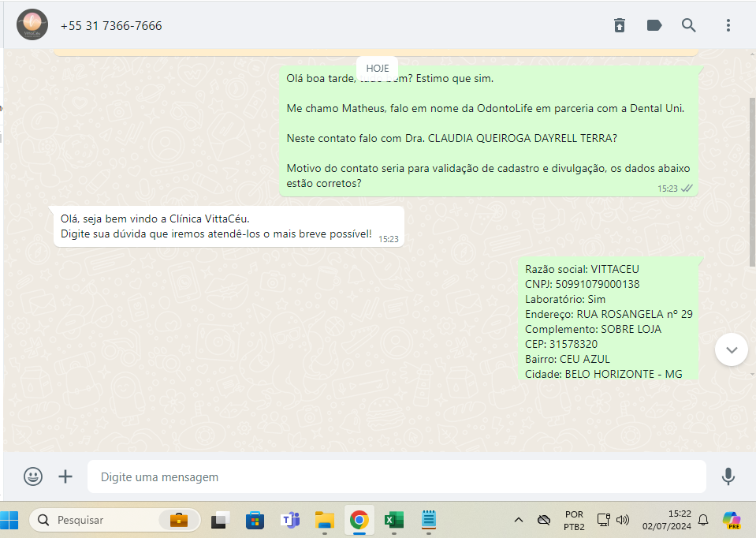Screen dimensions: 756x538
Task: Open Task View on the taskbar
Action: (220, 520)
